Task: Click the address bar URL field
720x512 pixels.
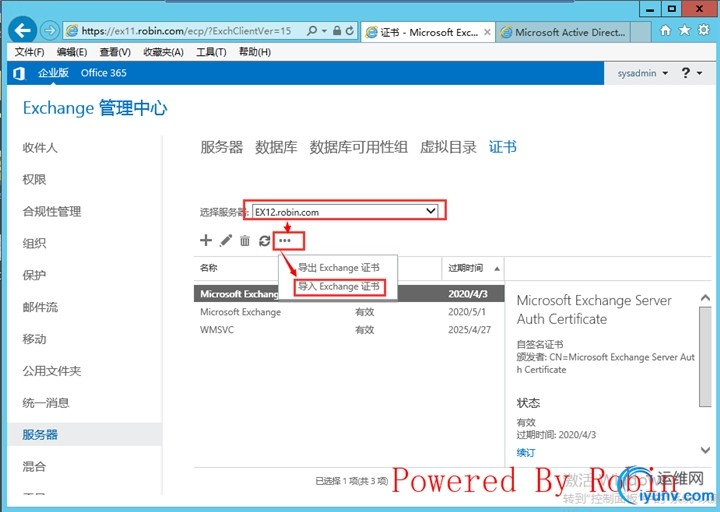Action: [x=186, y=31]
